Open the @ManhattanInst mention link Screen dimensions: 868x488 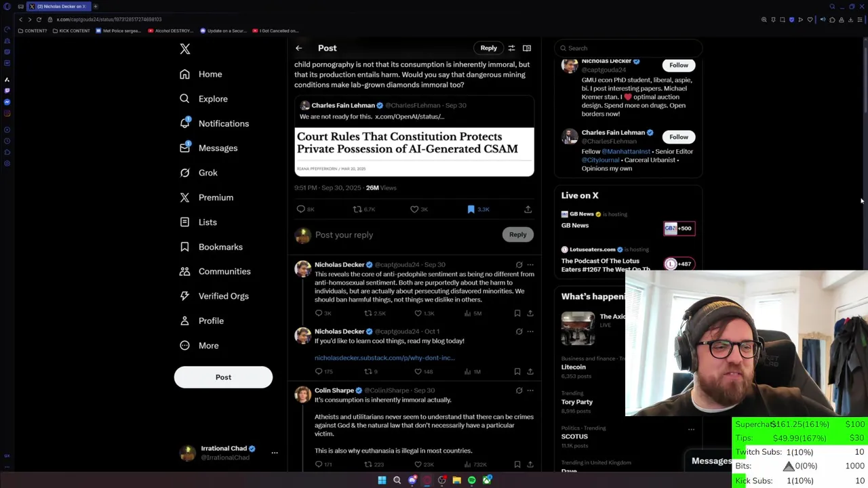(x=626, y=152)
